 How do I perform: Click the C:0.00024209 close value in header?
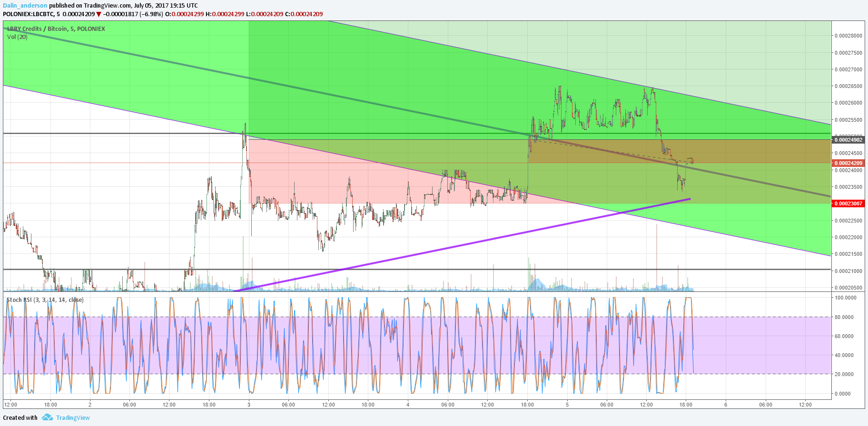pos(304,14)
